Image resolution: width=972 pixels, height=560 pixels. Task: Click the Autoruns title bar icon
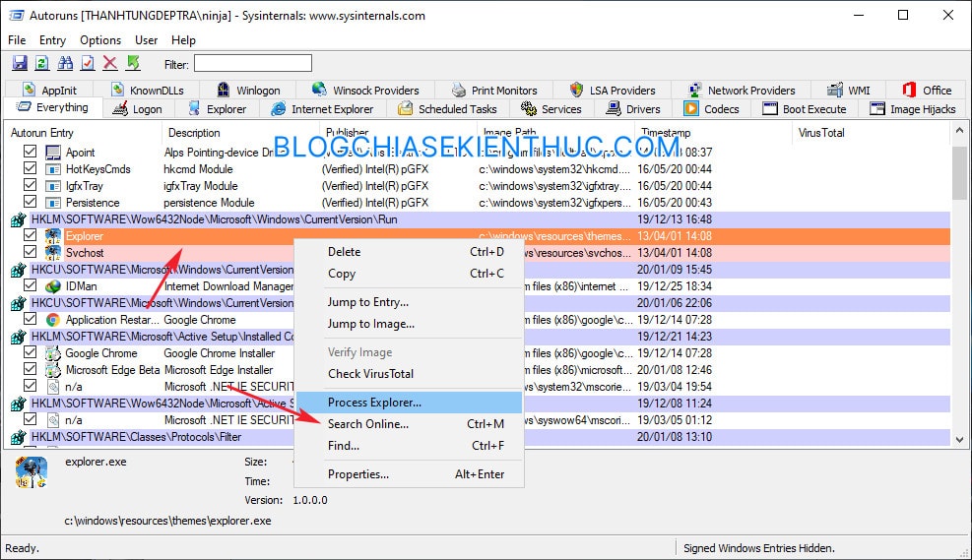[x=16, y=16]
